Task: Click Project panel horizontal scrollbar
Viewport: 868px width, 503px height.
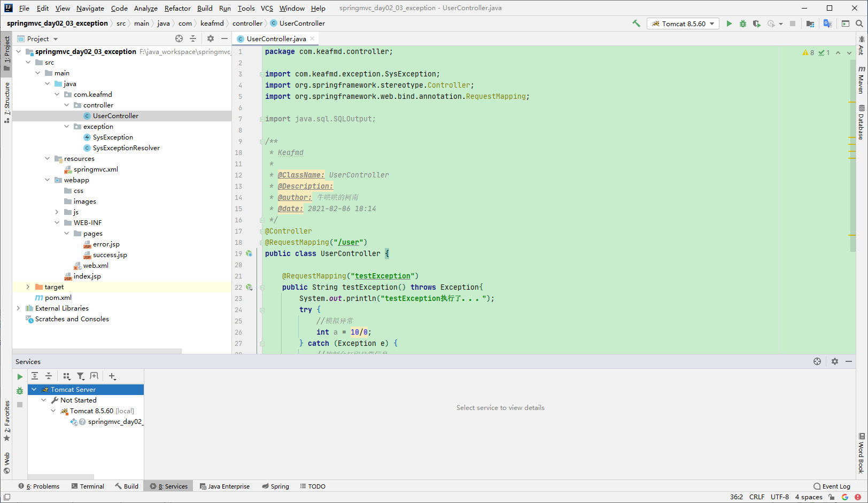Action: (97, 351)
